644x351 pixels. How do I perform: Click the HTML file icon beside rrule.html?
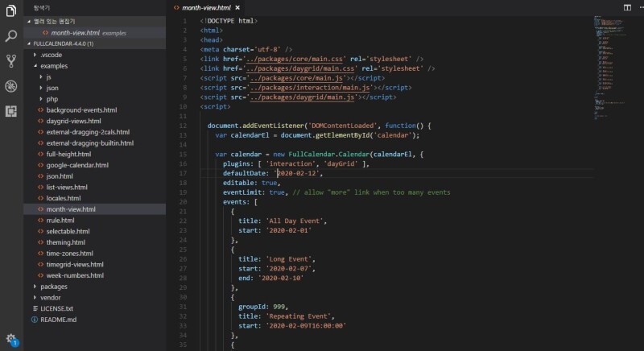[40, 221]
